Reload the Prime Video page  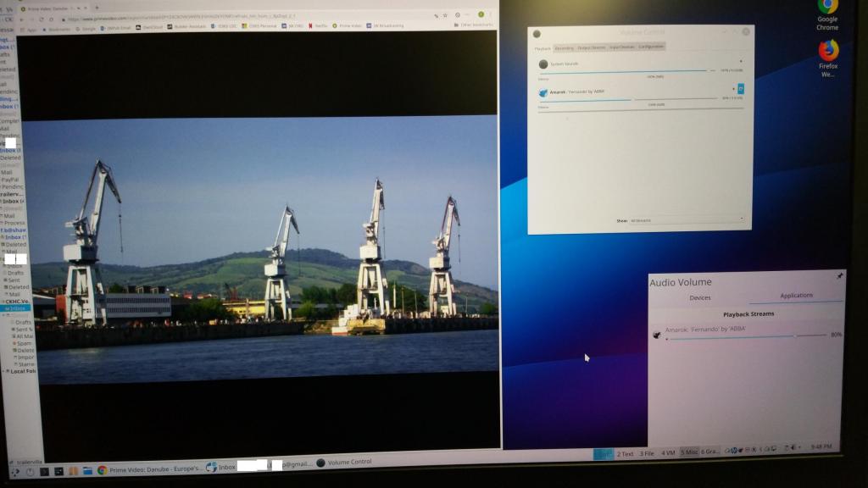point(51,18)
